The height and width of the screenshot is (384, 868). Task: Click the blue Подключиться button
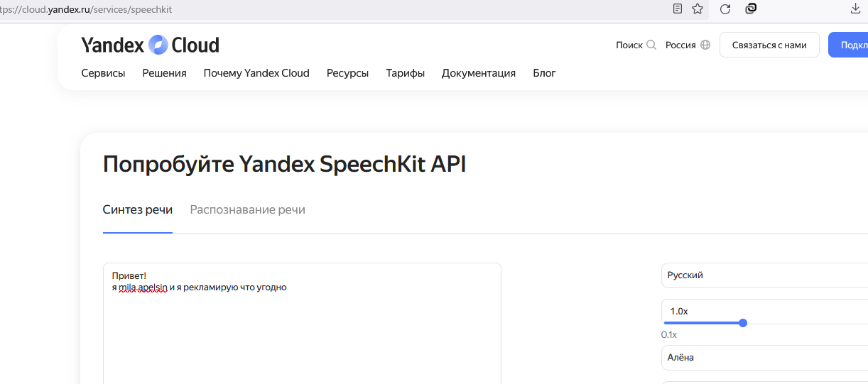(848, 45)
